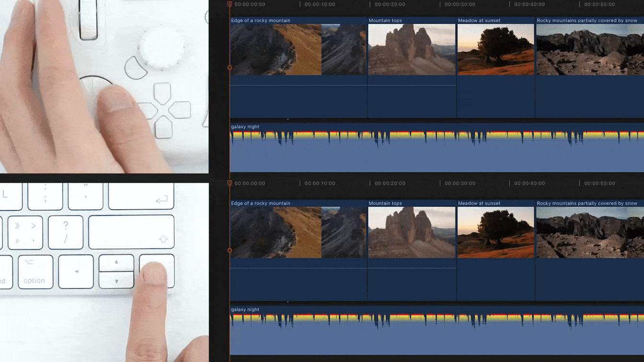Screen dimensions: 644x362
Task: Select the "Meadow at sunset" clip in the lower timeline
Action: point(496,250)
